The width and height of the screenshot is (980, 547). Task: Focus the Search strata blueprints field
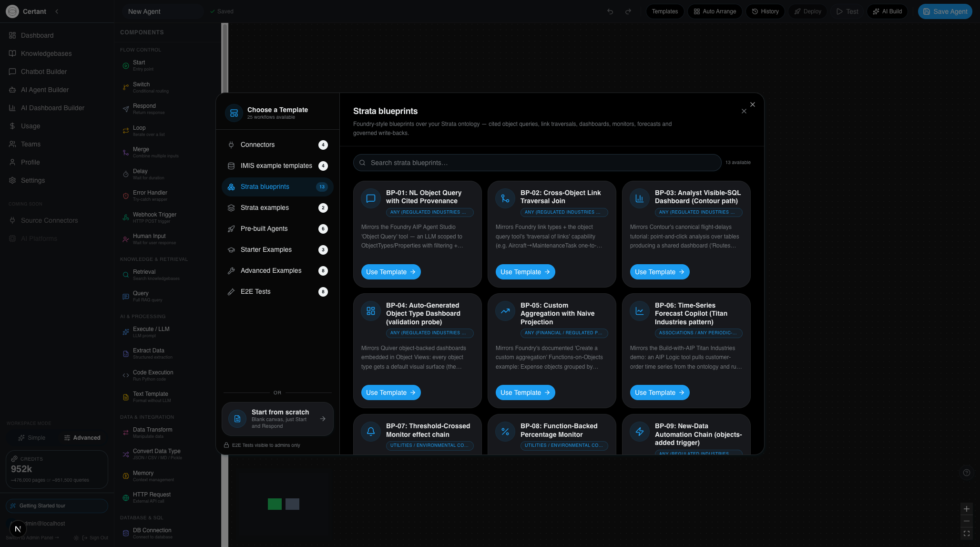(537, 163)
